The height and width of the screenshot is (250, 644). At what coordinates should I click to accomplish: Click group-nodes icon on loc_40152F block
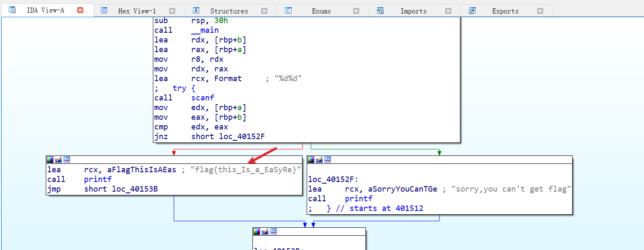pyautogui.click(x=328, y=160)
